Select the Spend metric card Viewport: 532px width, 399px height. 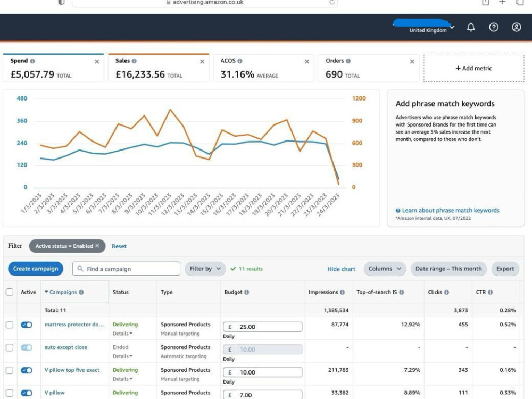coord(53,68)
